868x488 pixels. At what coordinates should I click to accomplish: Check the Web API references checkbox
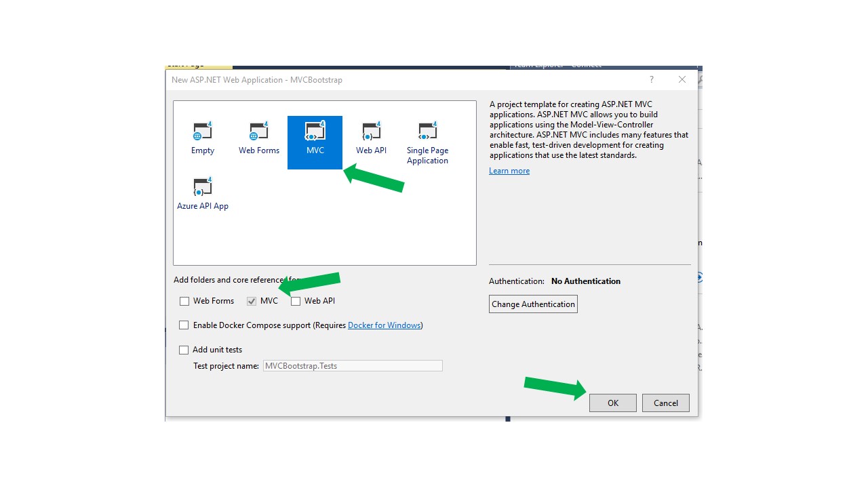tap(296, 301)
